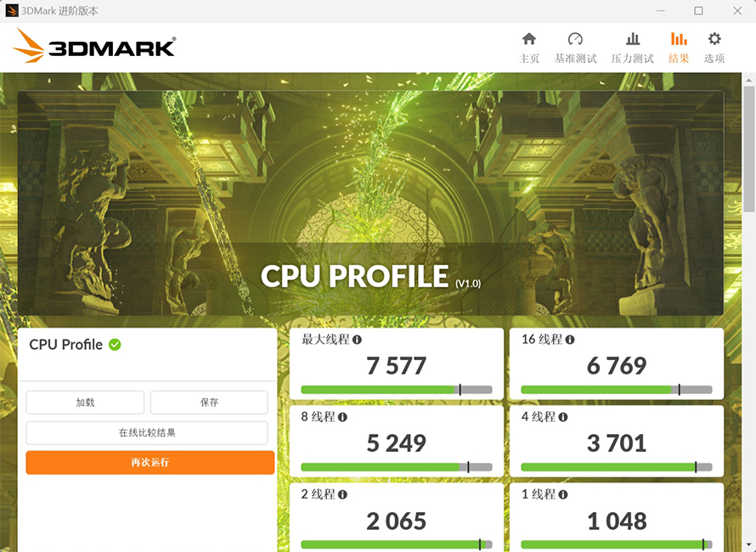This screenshot has width=756, height=552.
Task: Click the info icon next to 8 线程
Action: [342, 417]
